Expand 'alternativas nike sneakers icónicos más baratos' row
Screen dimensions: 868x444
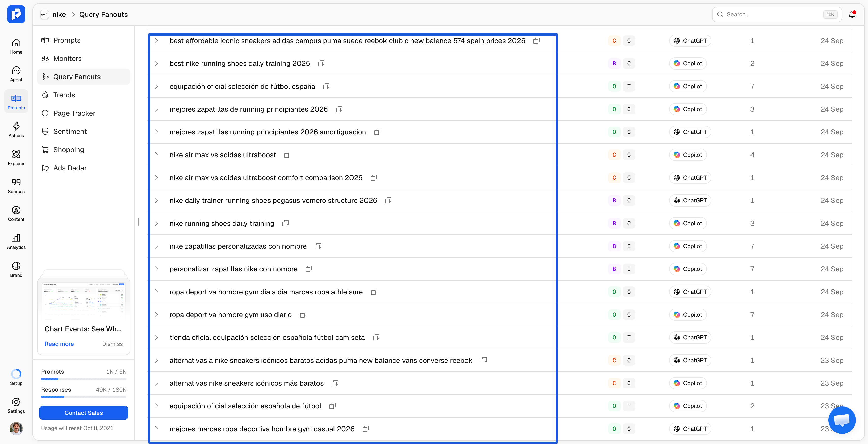point(157,383)
